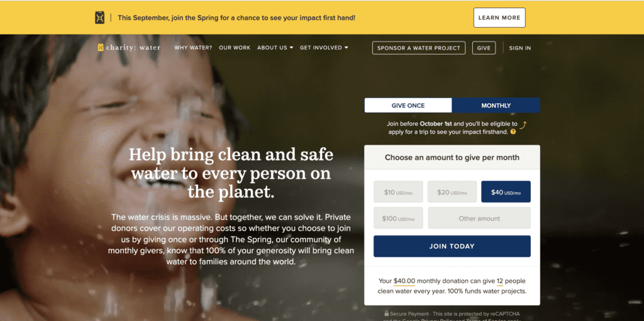Click the lock icon beside Secure Payment

387,313
